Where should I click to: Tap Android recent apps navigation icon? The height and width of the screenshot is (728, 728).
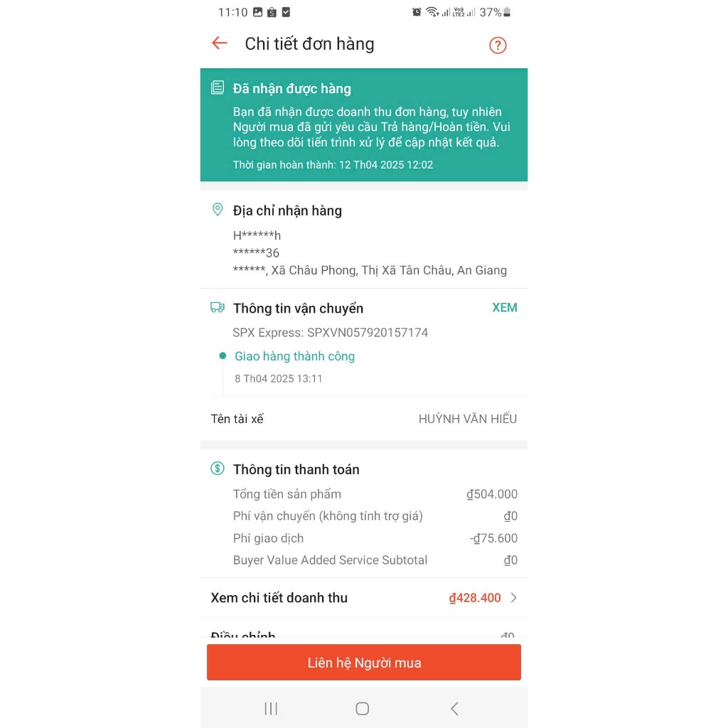271,709
